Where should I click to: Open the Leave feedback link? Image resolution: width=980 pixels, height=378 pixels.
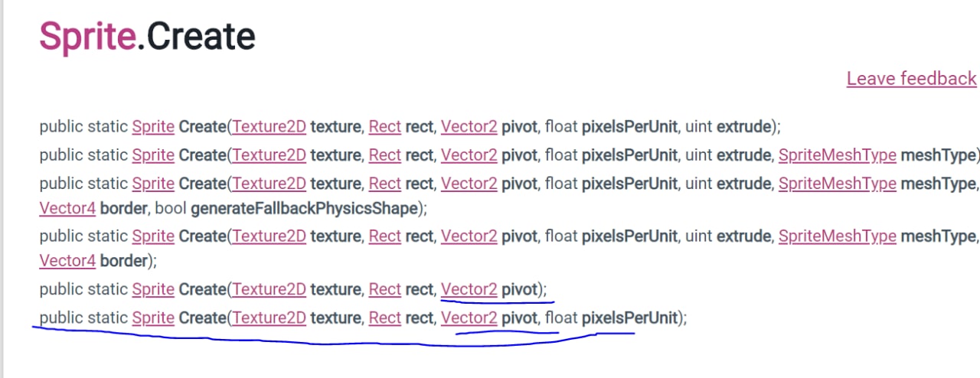coord(911,79)
